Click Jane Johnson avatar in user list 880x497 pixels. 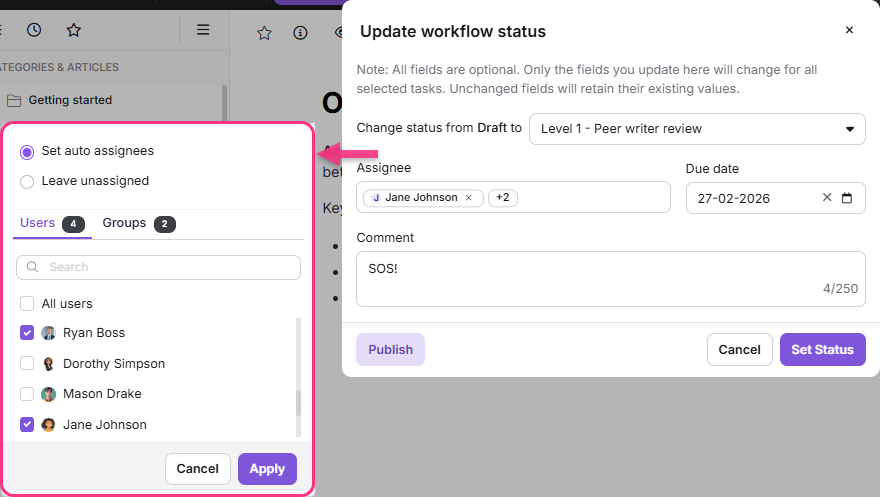click(49, 425)
